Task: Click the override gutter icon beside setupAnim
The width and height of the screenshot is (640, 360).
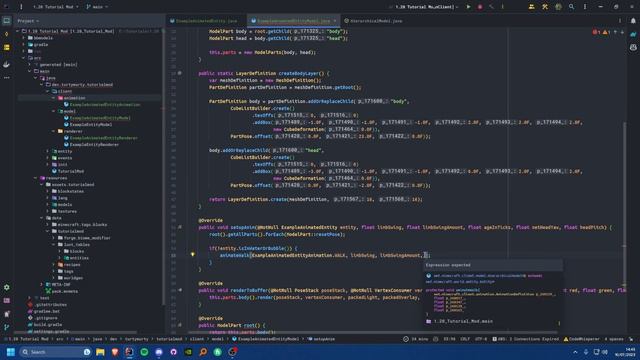Action: point(180,227)
